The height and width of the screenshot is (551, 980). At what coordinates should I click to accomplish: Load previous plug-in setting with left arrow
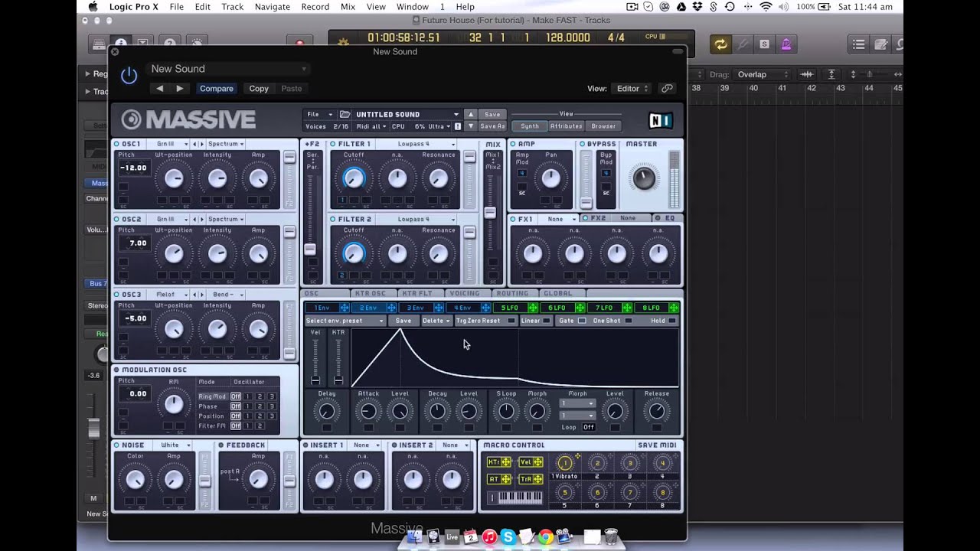pyautogui.click(x=160, y=88)
